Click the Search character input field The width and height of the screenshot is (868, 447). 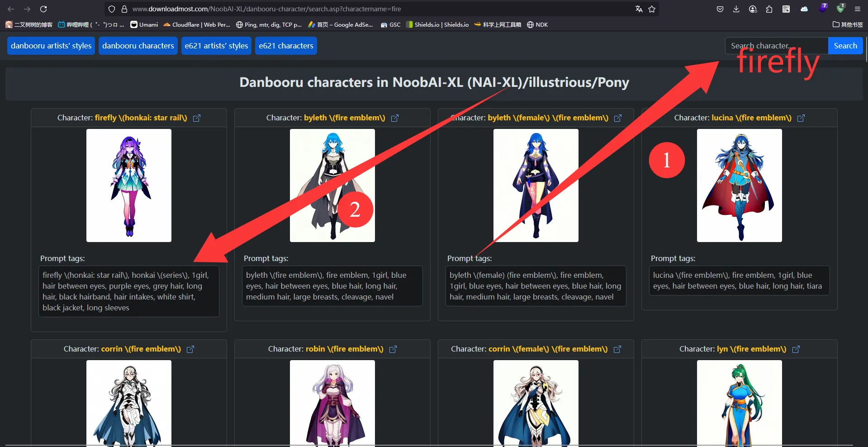(776, 46)
